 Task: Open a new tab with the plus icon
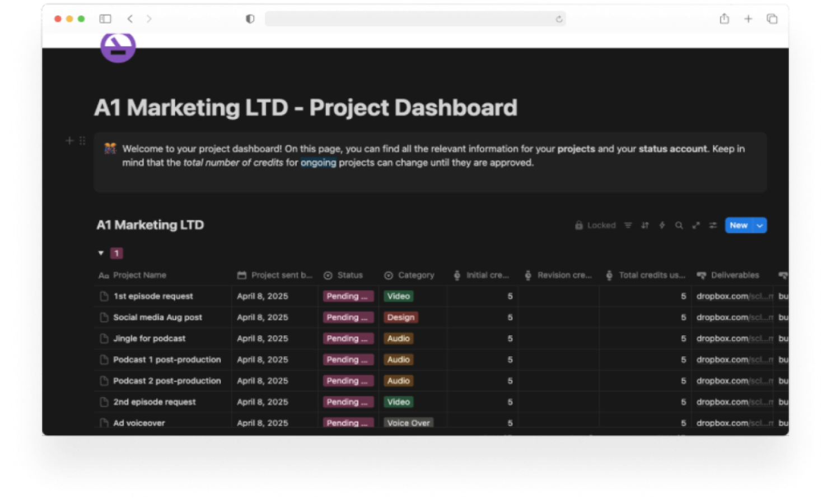(x=748, y=18)
